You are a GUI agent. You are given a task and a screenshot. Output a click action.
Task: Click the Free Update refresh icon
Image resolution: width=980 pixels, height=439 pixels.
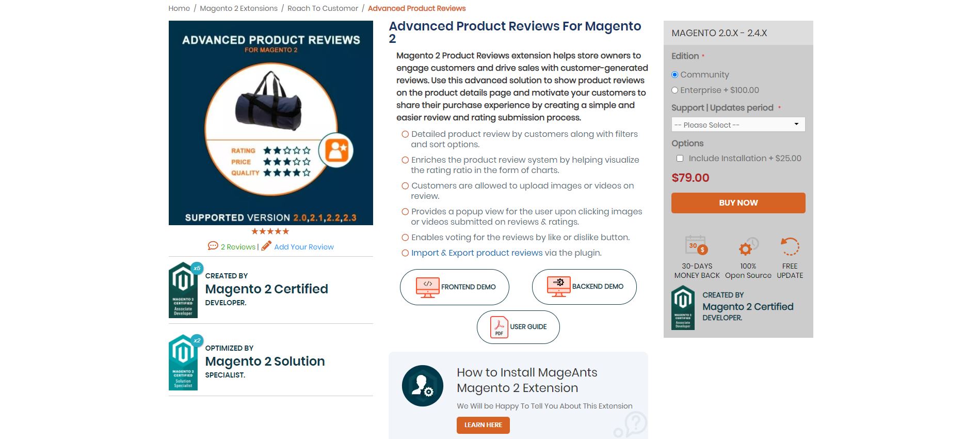tap(790, 246)
